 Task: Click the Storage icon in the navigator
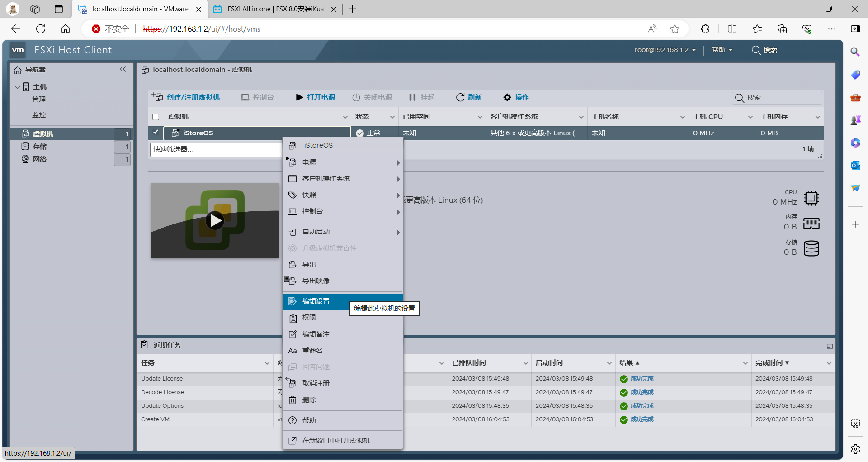[25, 146]
